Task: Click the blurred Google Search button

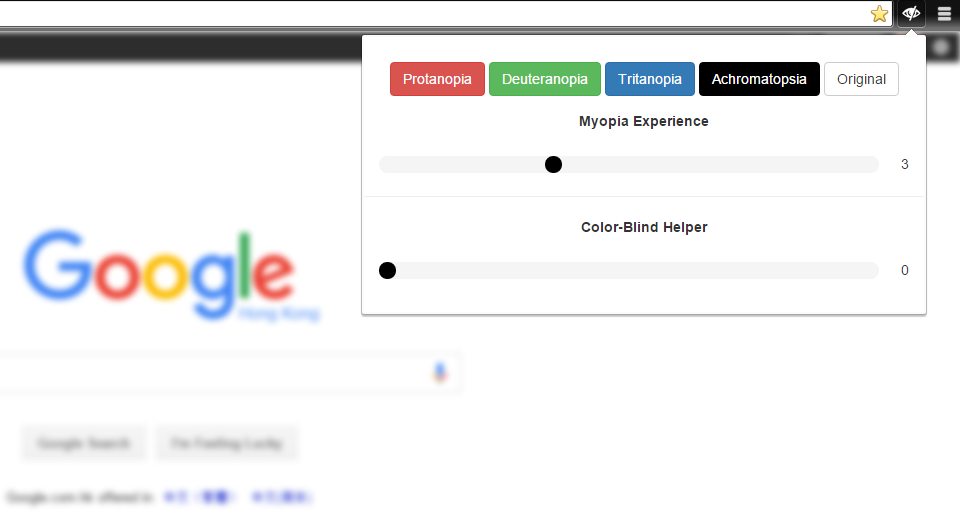Action: pos(84,443)
